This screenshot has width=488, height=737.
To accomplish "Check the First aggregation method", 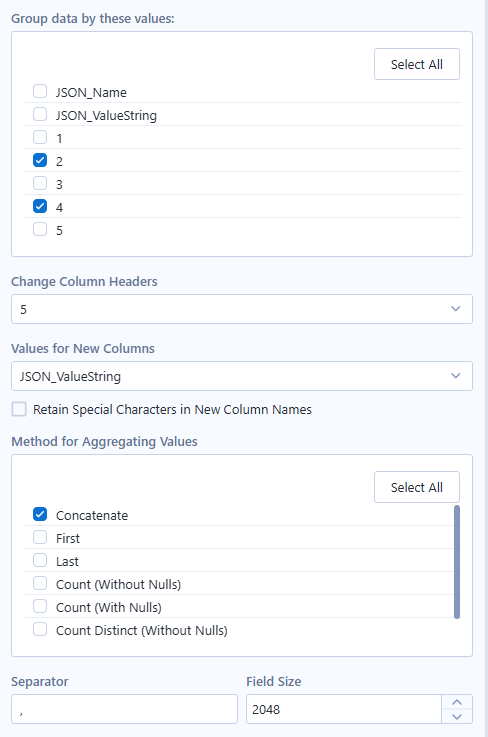I will [40, 537].
